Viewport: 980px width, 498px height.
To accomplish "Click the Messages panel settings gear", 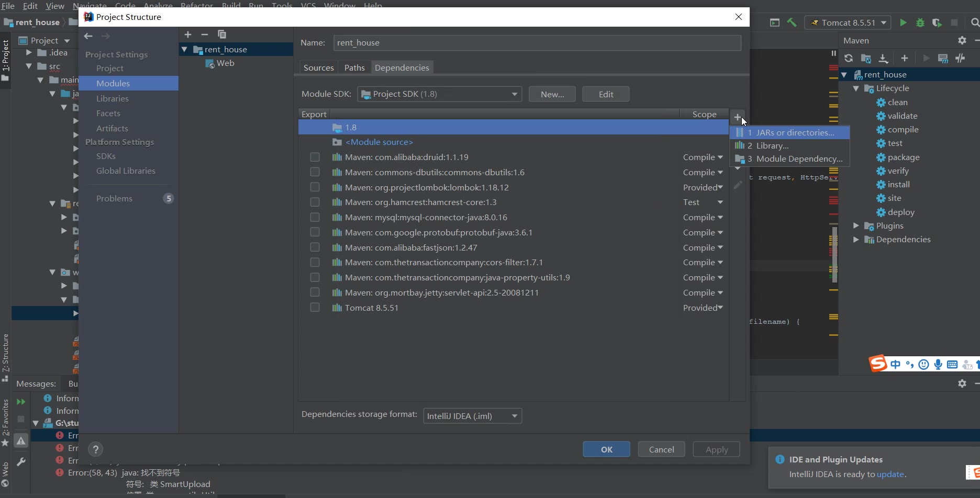I will [x=962, y=383].
